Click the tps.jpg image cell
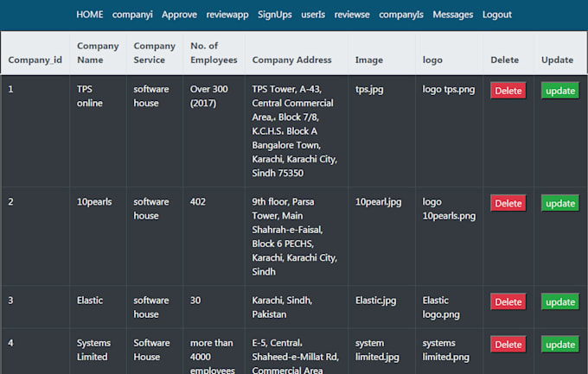 tap(369, 89)
